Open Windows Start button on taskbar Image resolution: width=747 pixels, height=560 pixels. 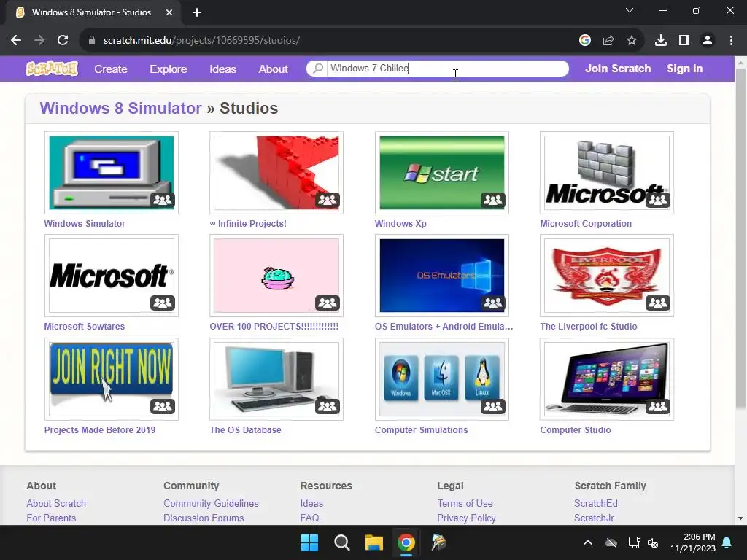pyautogui.click(x=309, y=542)
